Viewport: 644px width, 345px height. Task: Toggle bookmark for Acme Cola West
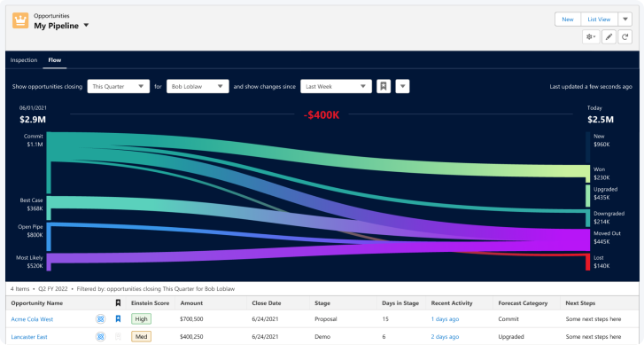point(118,318)
